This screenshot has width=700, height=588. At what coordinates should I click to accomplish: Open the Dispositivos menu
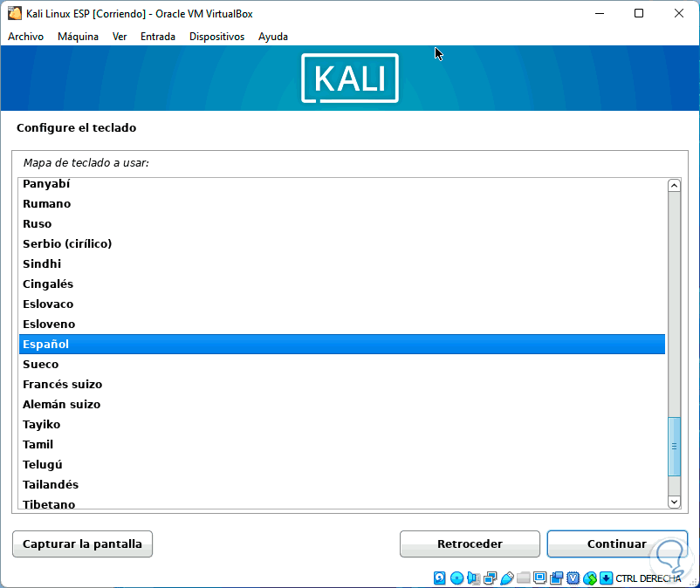pos(217,37)
